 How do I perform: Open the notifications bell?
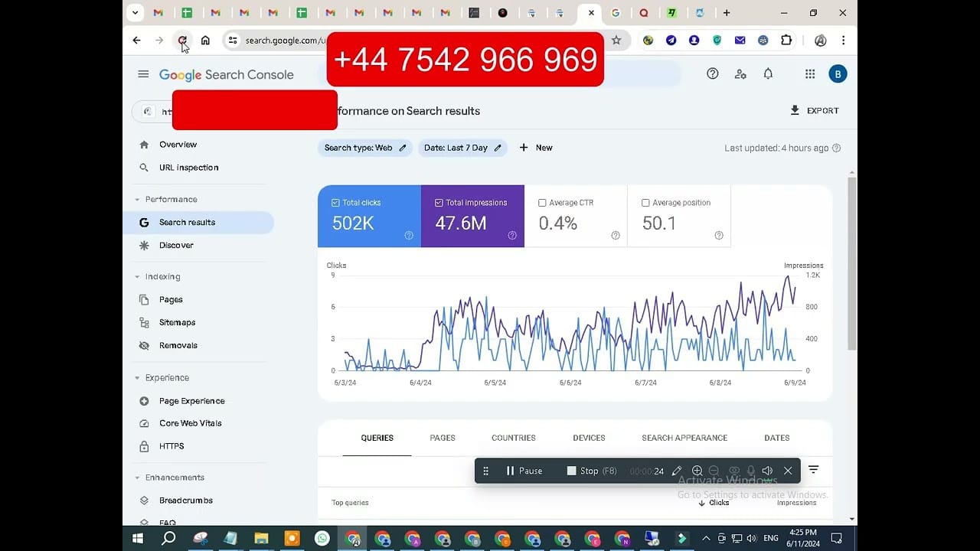(x=768, y=74)
